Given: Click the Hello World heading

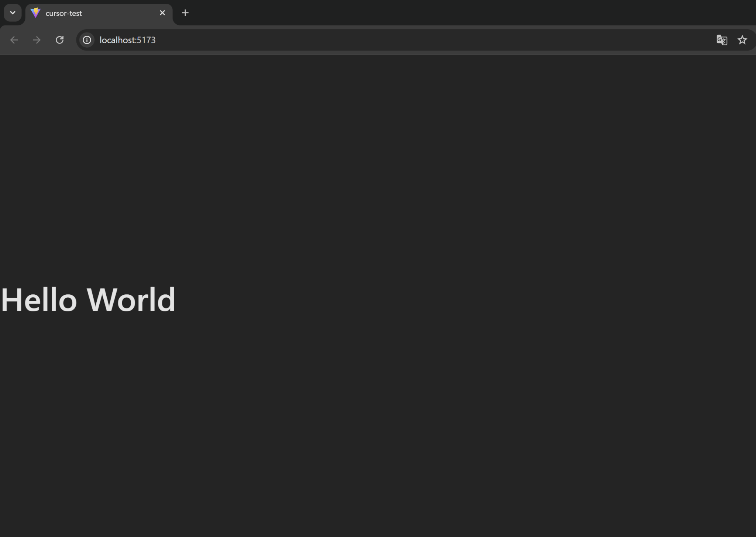Looking at the screenshot, I should 88,299.
